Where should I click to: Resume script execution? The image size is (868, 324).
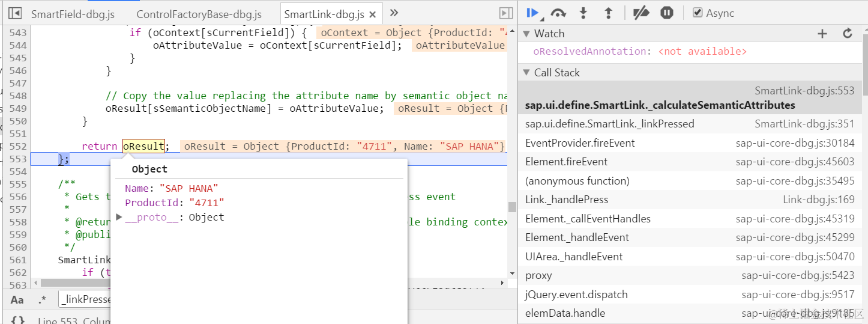click(x=532, y=13)
